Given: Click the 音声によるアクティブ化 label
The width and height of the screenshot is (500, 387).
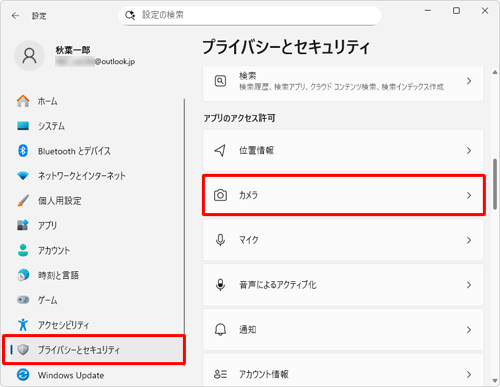Looking at the screenshot, I should point(278,285).
